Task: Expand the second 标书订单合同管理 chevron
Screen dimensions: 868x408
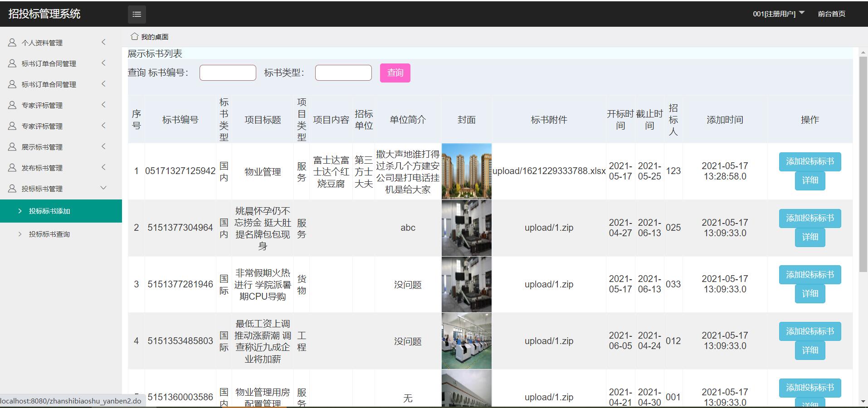Action: pos(103,84)
